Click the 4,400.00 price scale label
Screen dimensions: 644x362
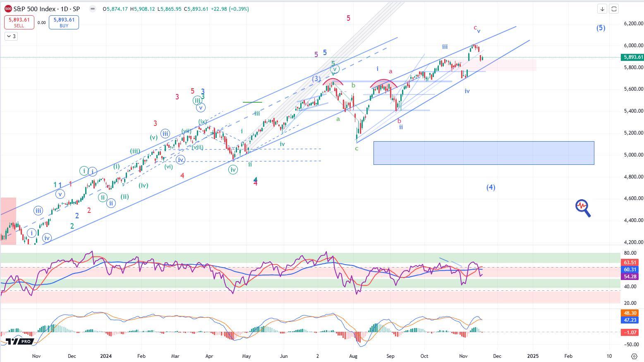(x=633, y=220)
